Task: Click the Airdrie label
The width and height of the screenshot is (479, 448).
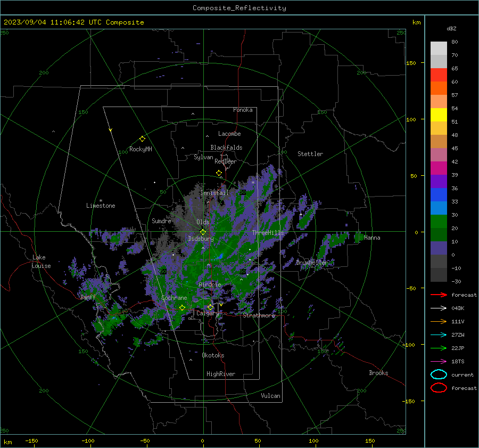Action: pyautogui.click(x=210, y=284)
